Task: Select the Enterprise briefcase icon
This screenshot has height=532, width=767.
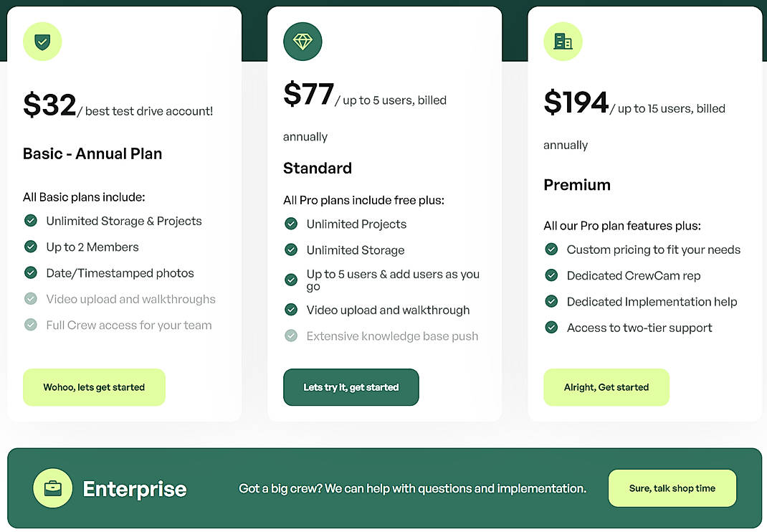Action: coord(53,488)
